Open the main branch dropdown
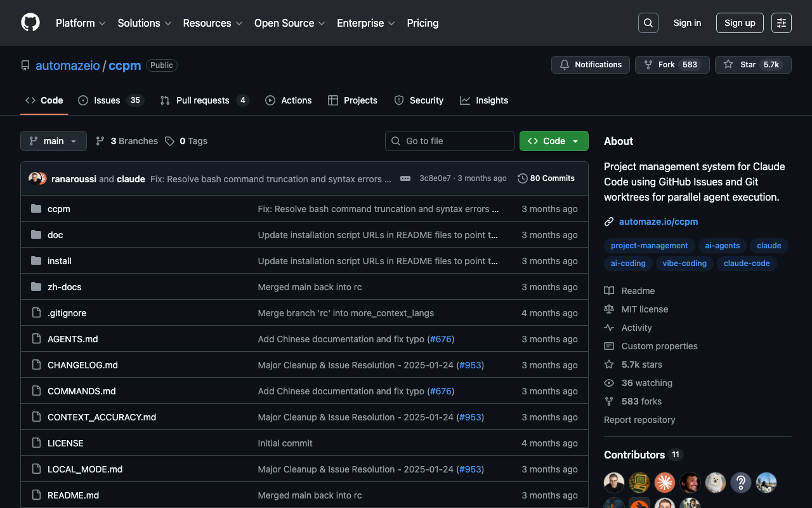 point(53,141)
